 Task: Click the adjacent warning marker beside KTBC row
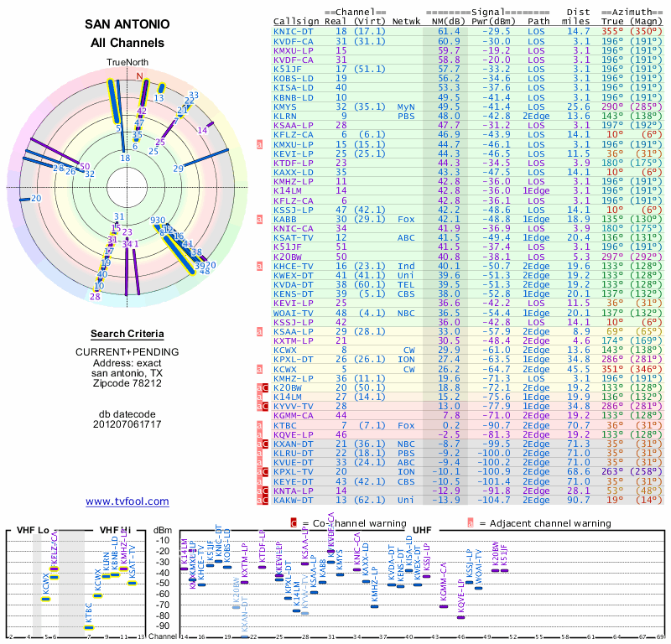click(x=259, y=425)
